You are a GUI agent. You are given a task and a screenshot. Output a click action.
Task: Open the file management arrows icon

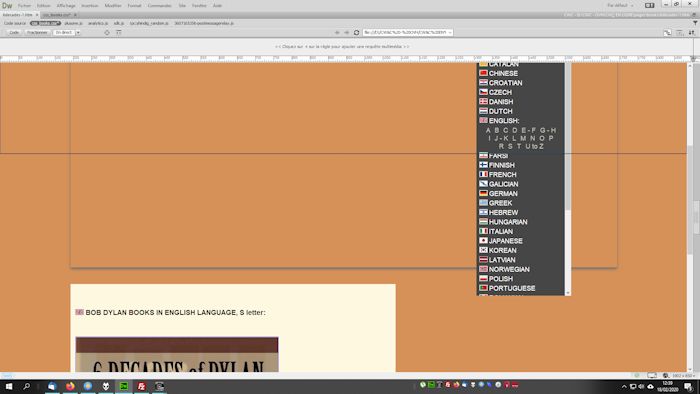(x=692, y=33)
